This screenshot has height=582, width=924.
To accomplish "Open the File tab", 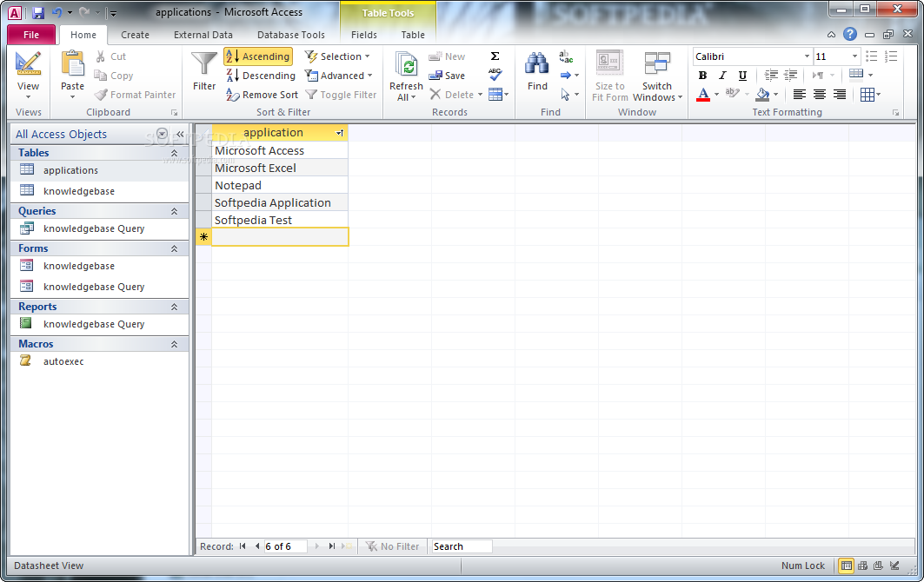I will tap(31, 35).
